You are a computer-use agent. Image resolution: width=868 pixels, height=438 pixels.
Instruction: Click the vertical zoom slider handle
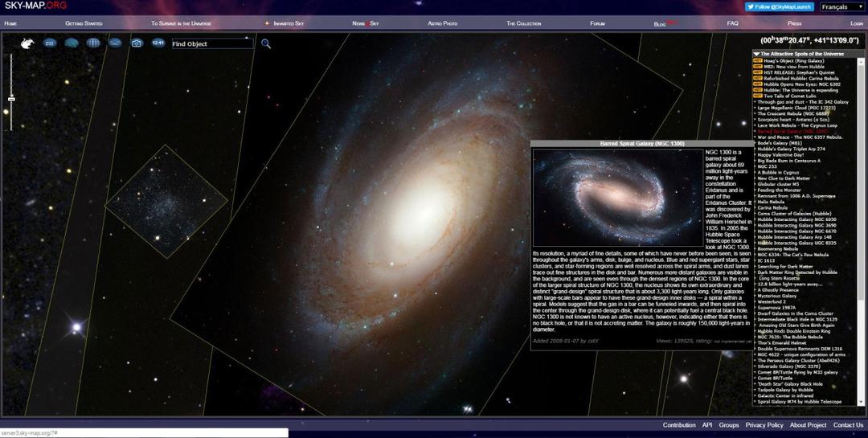pyautogui.click(x=11, y=99)
